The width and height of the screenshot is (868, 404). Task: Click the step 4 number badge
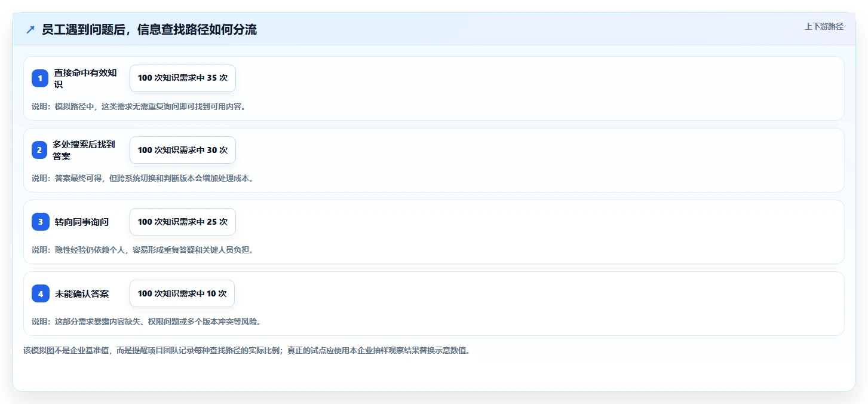point(40,293)
